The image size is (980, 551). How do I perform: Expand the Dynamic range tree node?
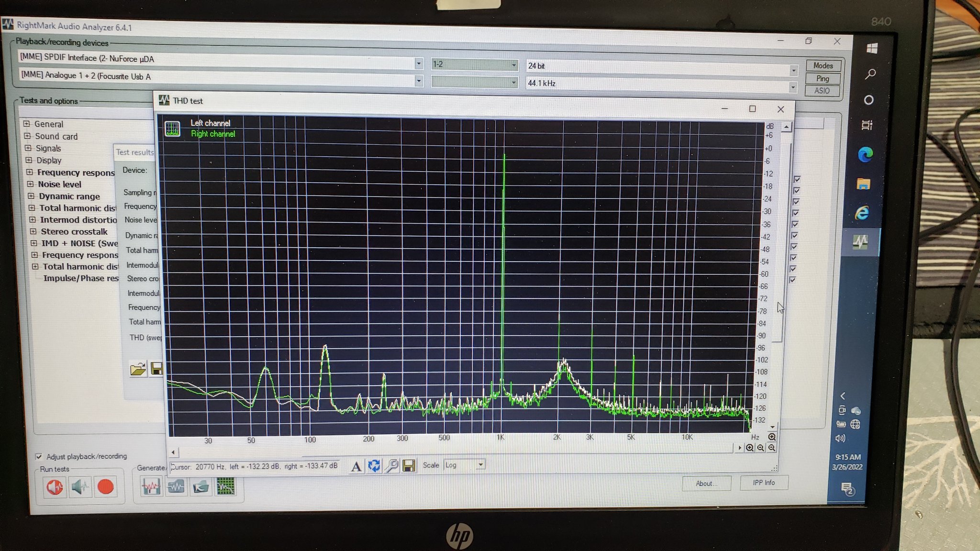[31, 196]
